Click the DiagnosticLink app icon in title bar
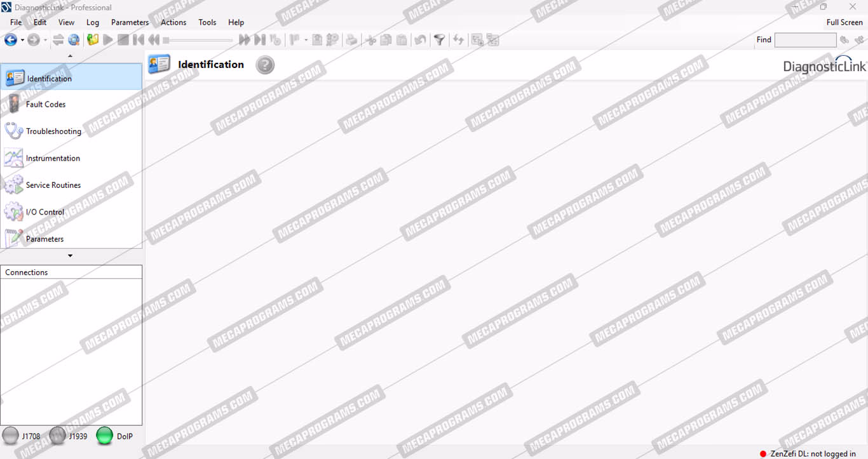The width and height of the screenshot is (868, 459). pos(6,8)
